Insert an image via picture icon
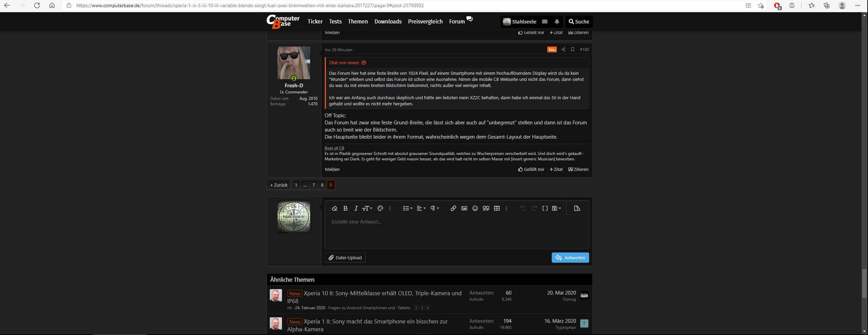 coord(464,208)
